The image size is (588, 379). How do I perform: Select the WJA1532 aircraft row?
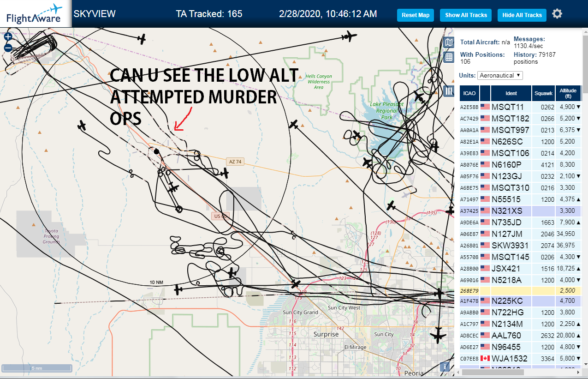coord(520,359)
